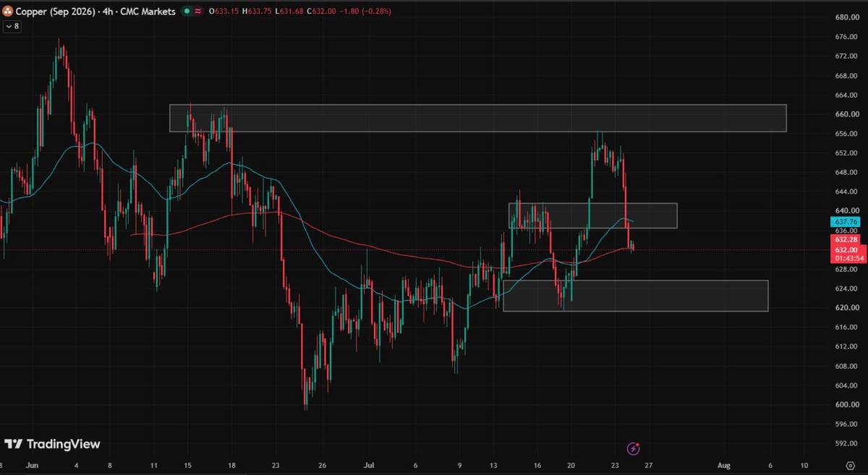
Task: Select the upper resistance rectangle near 660
Action: [477, 118]
